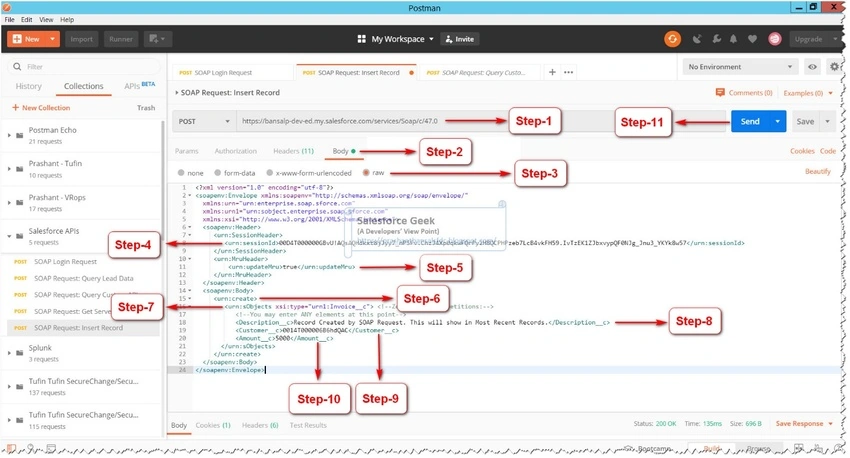Click the heart icon in header
The height and width of the screenshot is (458, 850).
click(x=752, y=39)
